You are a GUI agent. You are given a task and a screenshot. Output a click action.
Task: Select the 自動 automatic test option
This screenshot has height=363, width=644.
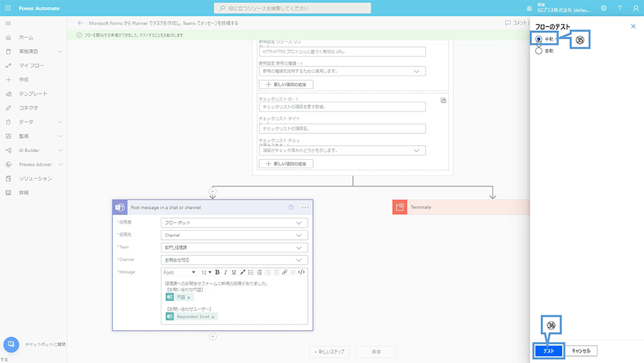(x=538, y=51)
